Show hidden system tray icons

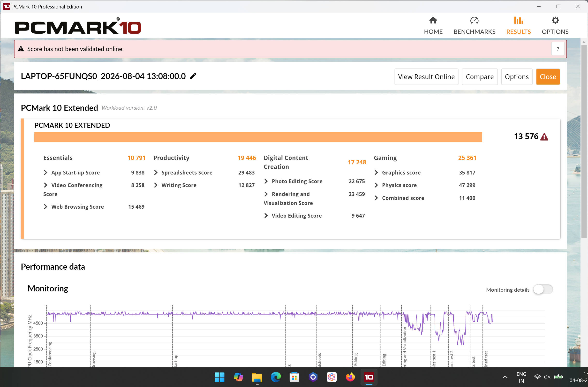[505, 377]
